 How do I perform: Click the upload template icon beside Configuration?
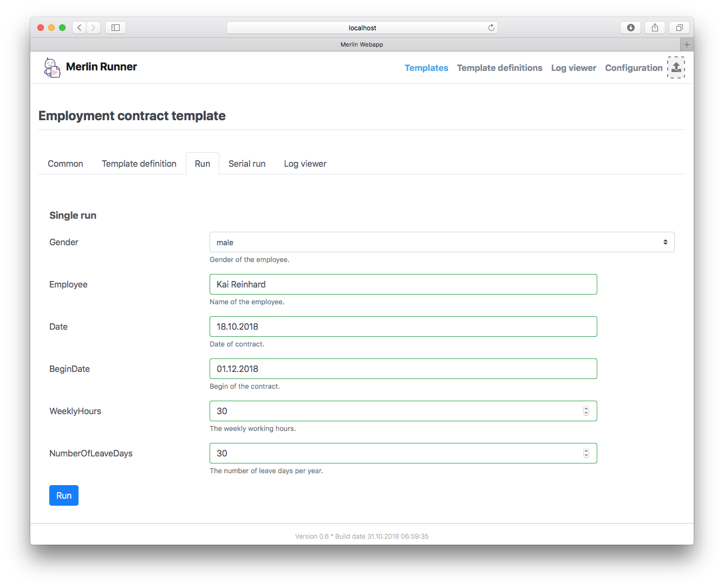click(676, 67)
